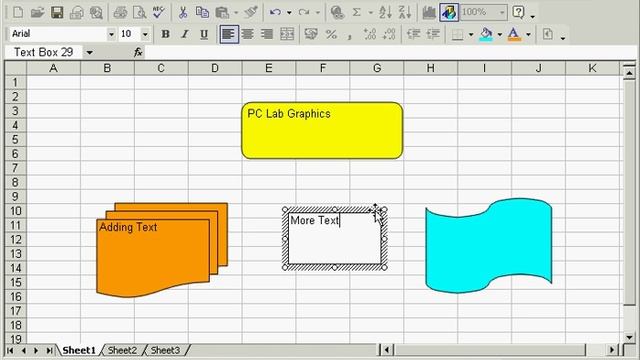Click the Copy icon
Viewport: 640px width, 360px height.
(x=202, y=13)
